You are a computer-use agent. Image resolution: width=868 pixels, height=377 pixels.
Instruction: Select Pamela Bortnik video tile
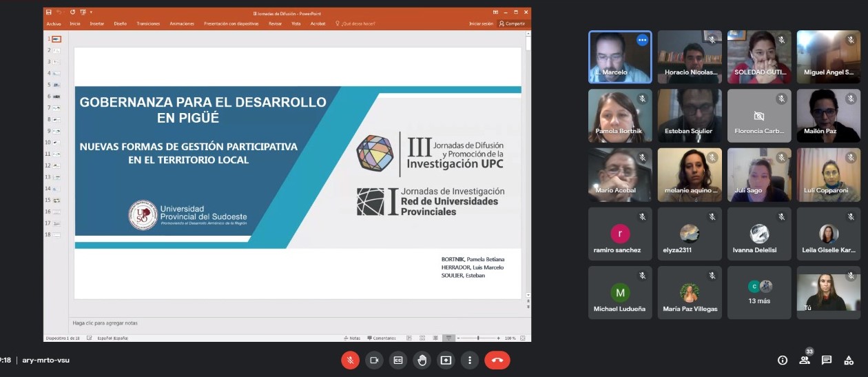[620, 116]
